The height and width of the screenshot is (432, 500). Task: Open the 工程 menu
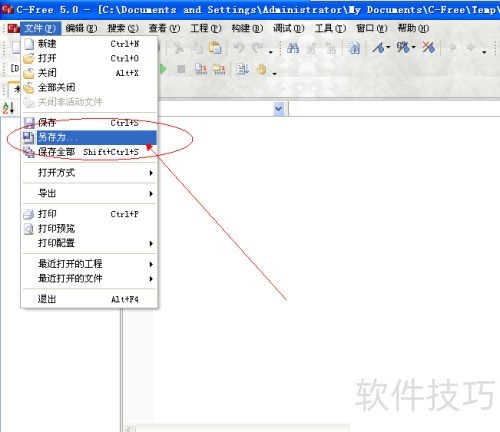click(x=206, y=28)
